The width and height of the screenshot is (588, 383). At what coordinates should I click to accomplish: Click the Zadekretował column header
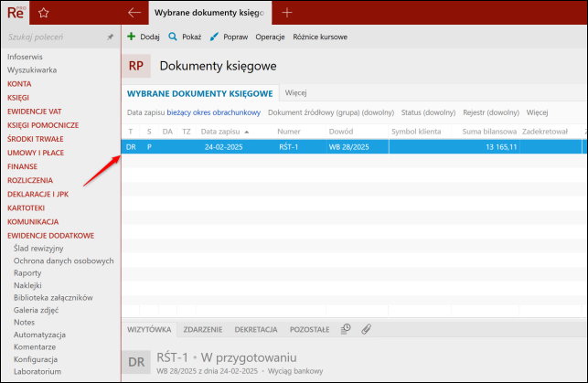click(x=544, y=132)
